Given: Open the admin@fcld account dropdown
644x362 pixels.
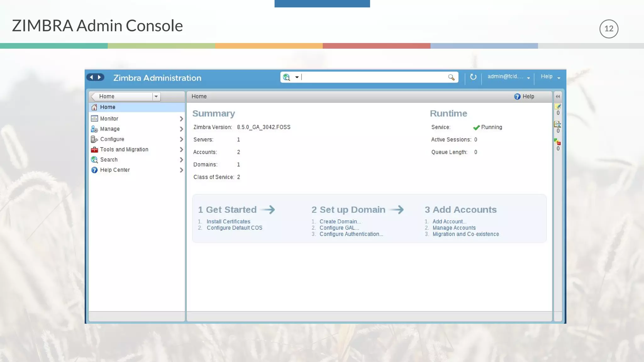Looking at the screenshot, I should (508, 77).
